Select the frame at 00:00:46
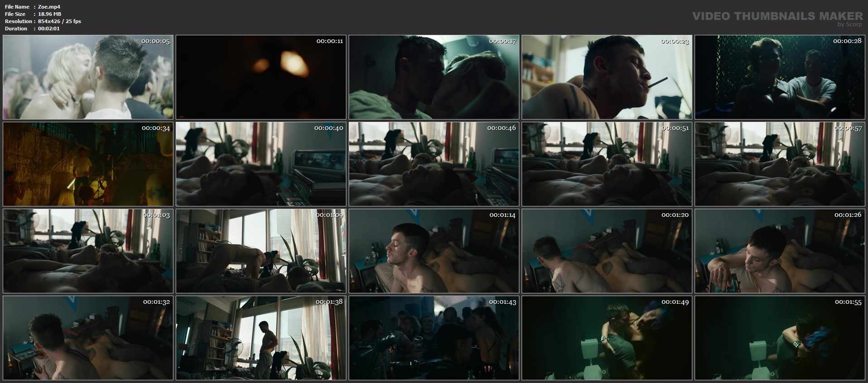Image resolution: width=868 pixels, height=383 pixels. click(x=434, y=164)
